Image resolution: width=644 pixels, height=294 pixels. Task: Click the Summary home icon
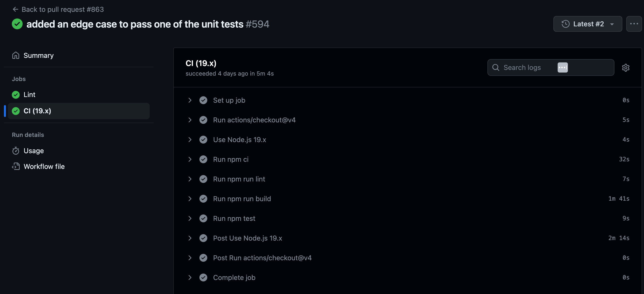pos(16,55)
